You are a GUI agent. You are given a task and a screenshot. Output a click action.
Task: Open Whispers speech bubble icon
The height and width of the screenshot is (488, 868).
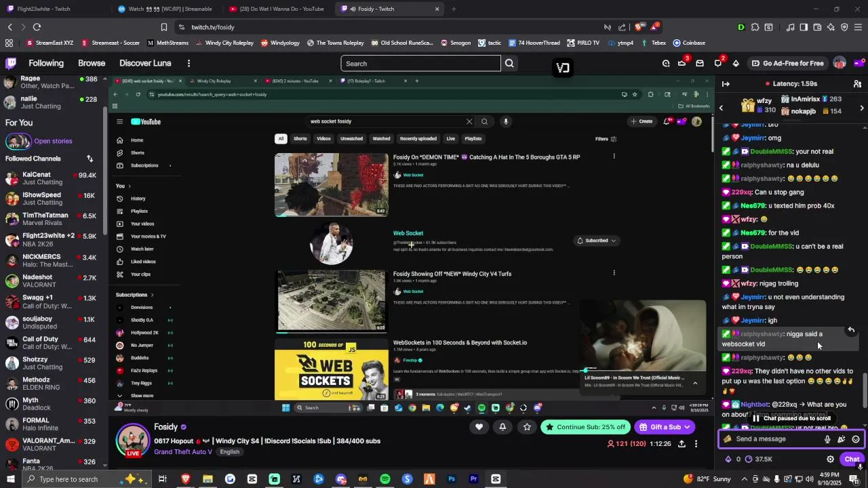point(718,64)
